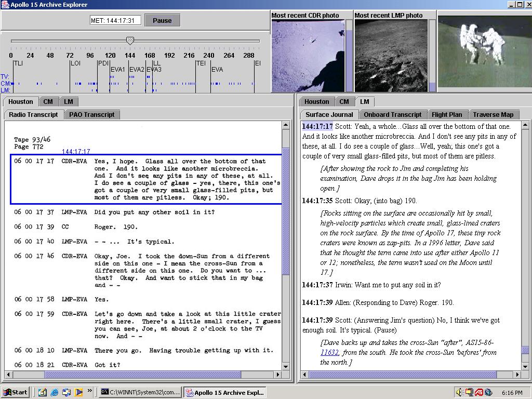The width and height of the screenshot is (532, 399).
Task: Expand the Quick Launch overflow chevron
Action: 89,391
